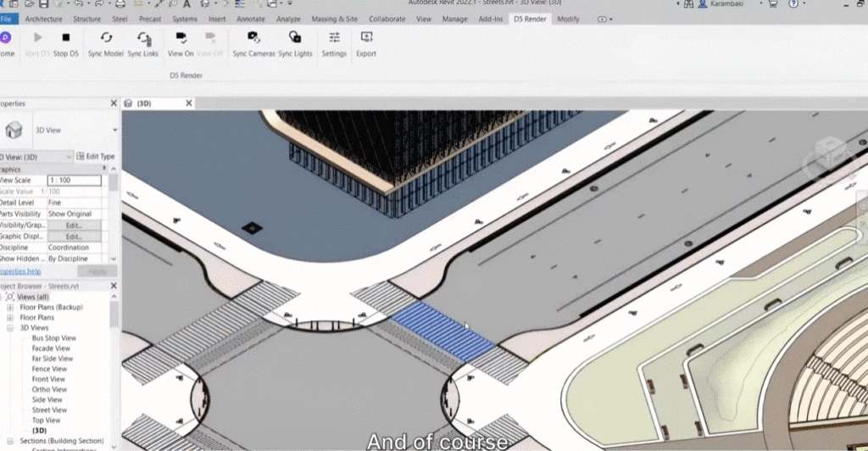Turn on View On camera sync
The width and height of the screenshot is (868, 451).
pyautogui.click(x=181, y=37)
